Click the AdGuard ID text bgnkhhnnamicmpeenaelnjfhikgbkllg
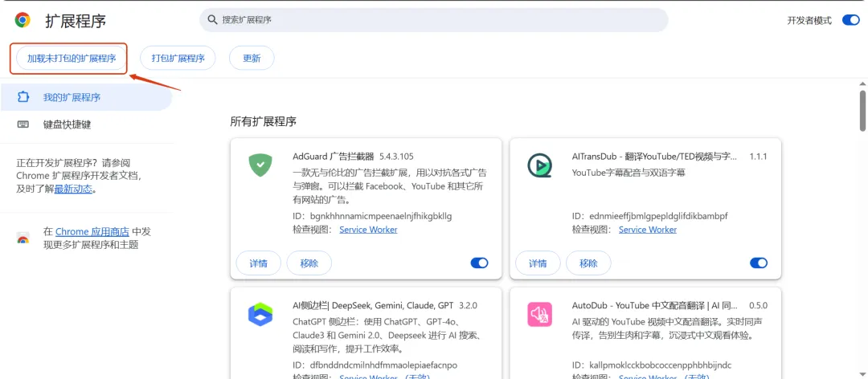The height and width of the screenshot is (379, 868). pyautogui.click(x=382, y=216)
